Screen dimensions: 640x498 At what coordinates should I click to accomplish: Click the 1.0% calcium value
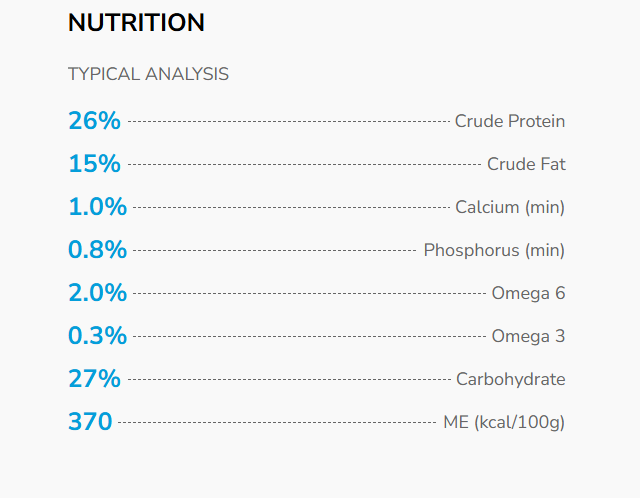tap(97, 207)
